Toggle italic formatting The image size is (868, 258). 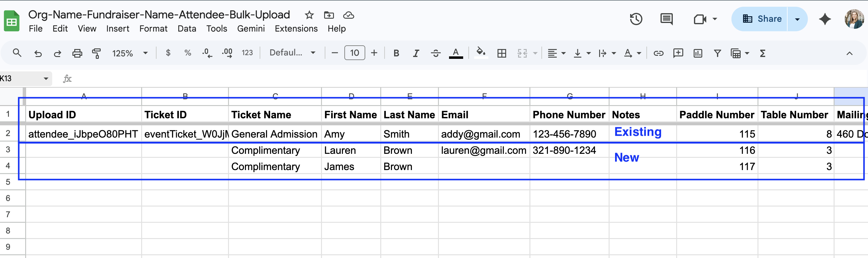(416, 53)
